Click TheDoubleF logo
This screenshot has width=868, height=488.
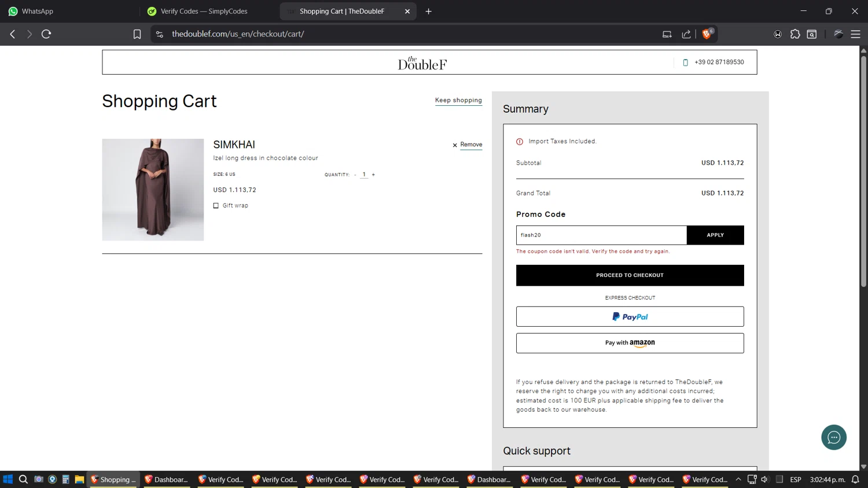tap(422, 63)
